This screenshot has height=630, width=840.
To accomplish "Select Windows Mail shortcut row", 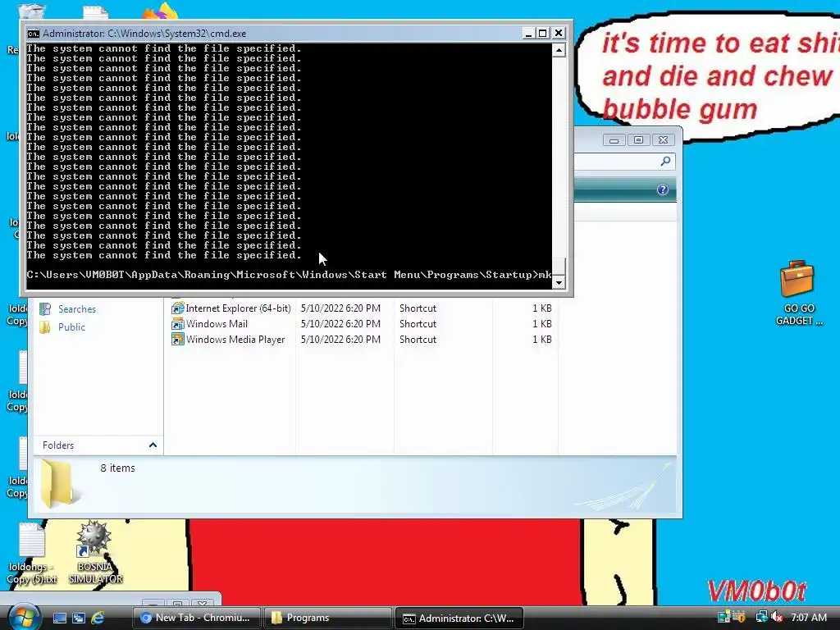I will coord(363,323).
